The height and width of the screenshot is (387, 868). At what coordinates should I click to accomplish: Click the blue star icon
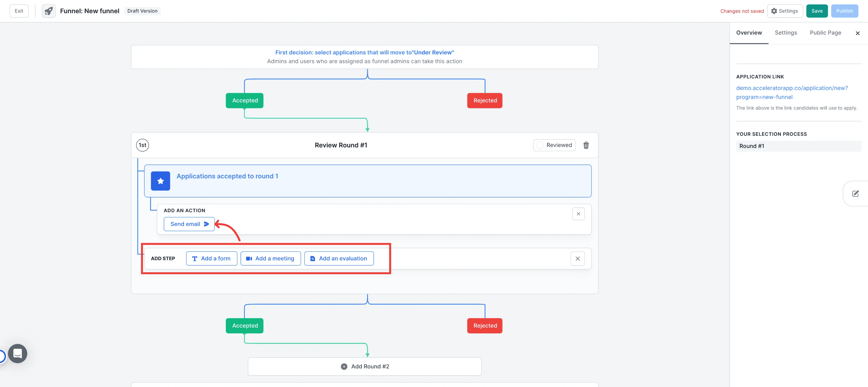coord(160,181)
